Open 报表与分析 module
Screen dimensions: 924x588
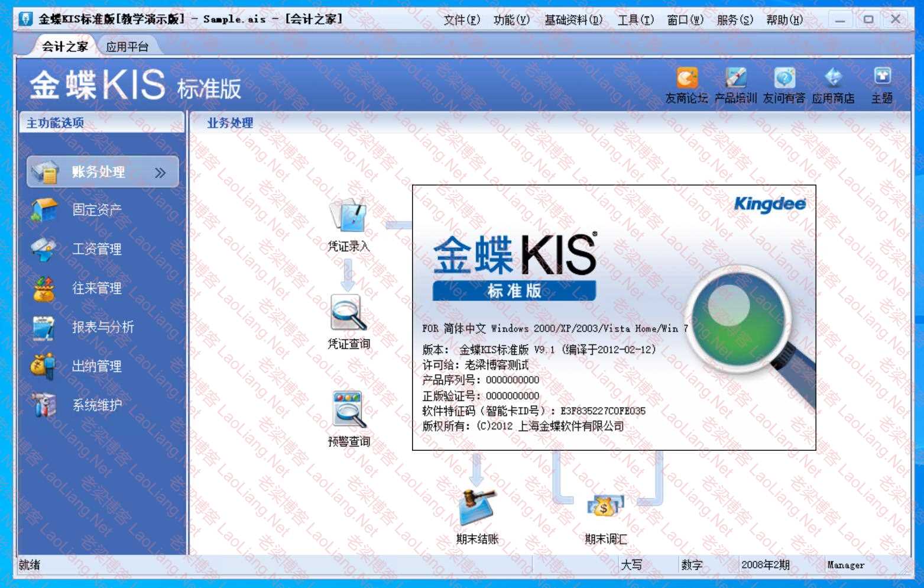pyautogui.click(x=103, y=327)
